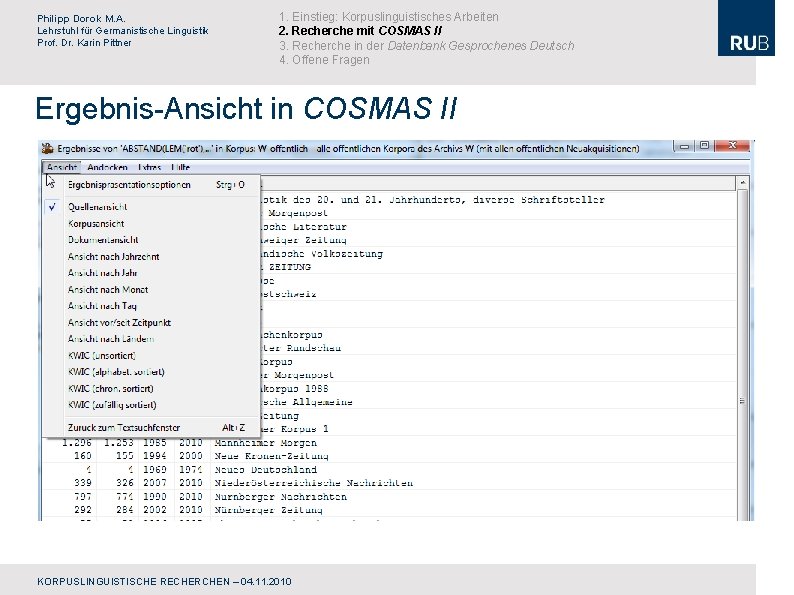Click the COSMAS window title icon
Viewport: 794px width, 595px height.
[48, 148]
